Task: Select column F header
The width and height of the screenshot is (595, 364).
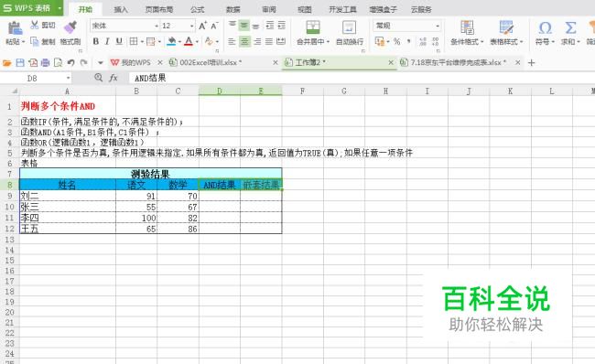Action: pos(302,91)
